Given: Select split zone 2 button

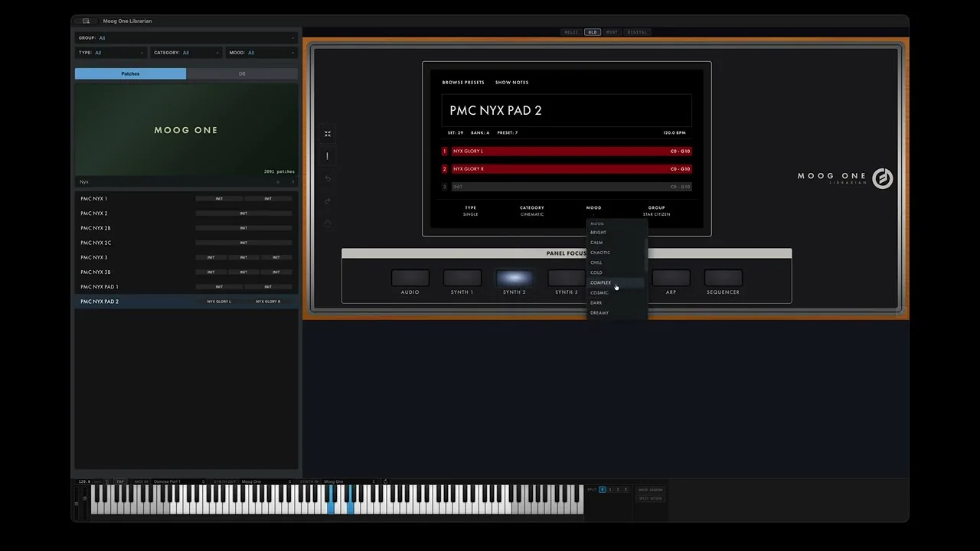Looking at the screenshot, I should point(618,490).
